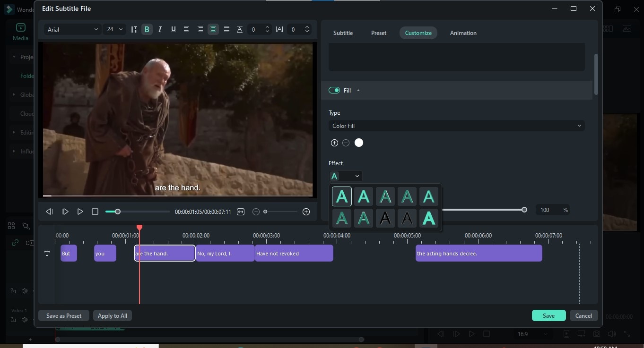The height and width of the screenshot is (348, 644).
Task: Choose second black A effect in bottom row
Action: (407, 218)
